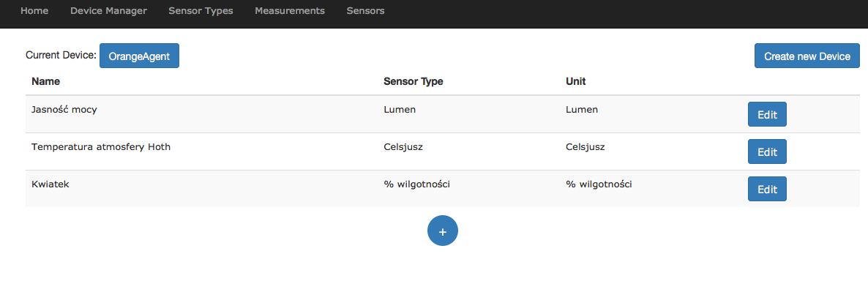Edit the Jasność mocy sensor
This screenshot has height=303, width=868.
[766, 115]
